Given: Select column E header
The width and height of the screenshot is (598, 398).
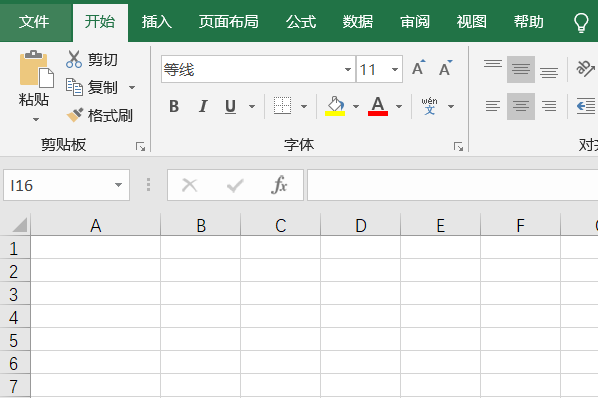Looking at the screenshot, I should [x=441, y=225].
